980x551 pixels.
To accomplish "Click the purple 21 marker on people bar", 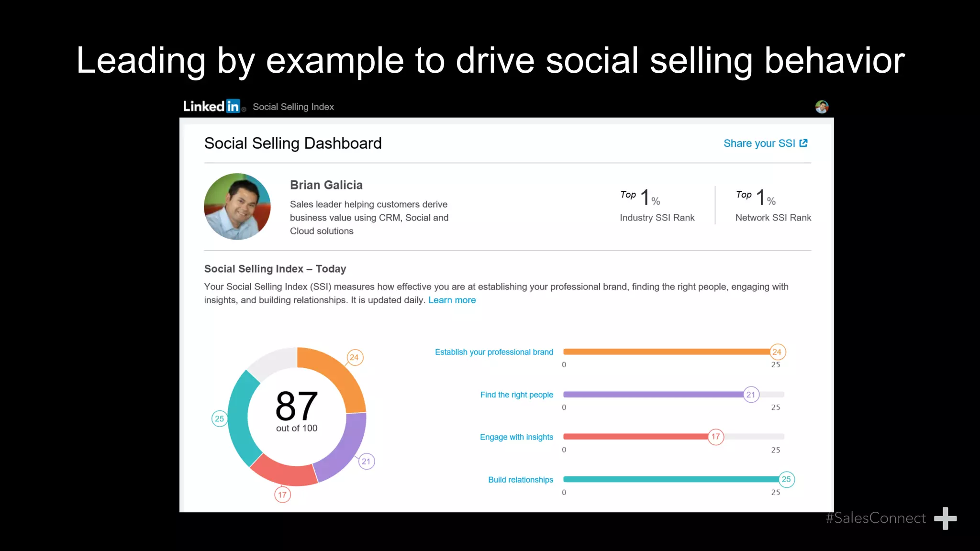I will pyautogui.click(x=751, y=395).
